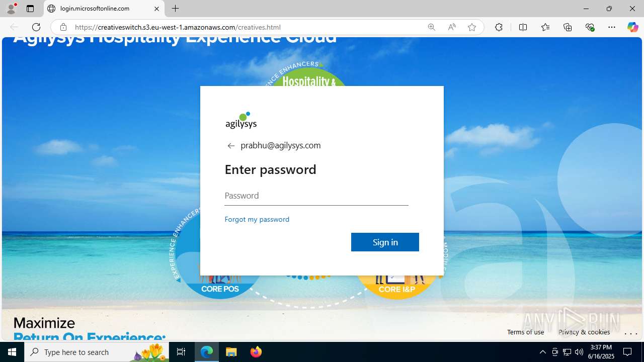
Task: Open the Extensions puzzle icon
Action: 499,27
